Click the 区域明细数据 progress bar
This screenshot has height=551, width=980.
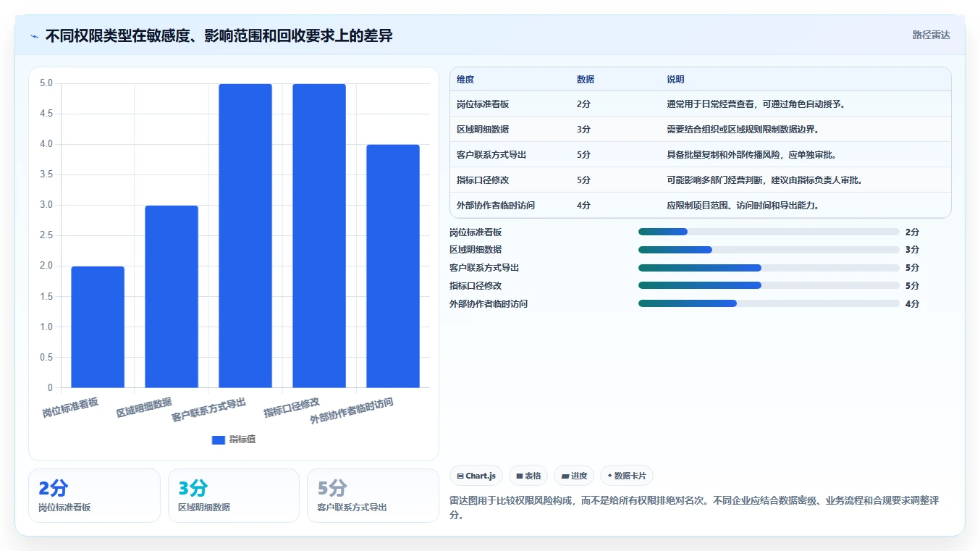point(769,250)
